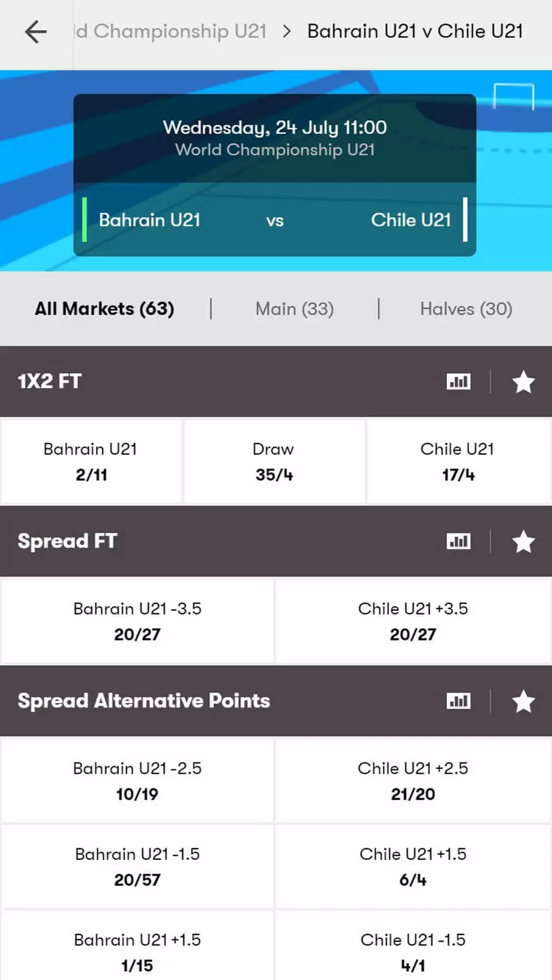Bet on Bahrain U21 at 2/11
The height and width of the screenshot is (980, 552).
91,462
